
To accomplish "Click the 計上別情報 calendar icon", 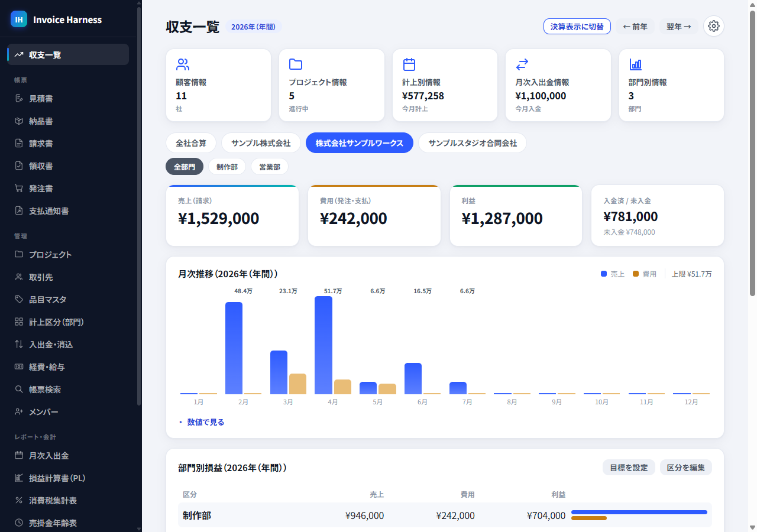I will tap(409, 64).
